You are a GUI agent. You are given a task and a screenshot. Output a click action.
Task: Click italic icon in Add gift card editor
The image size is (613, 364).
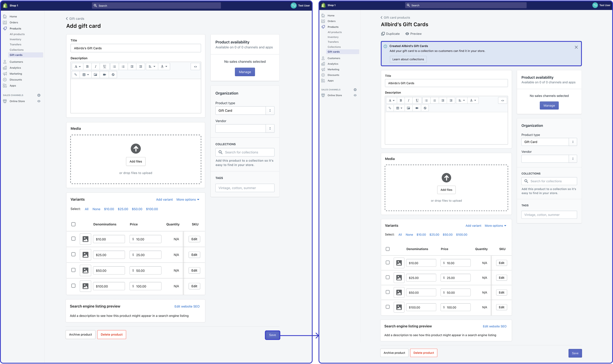coord(95,66)
